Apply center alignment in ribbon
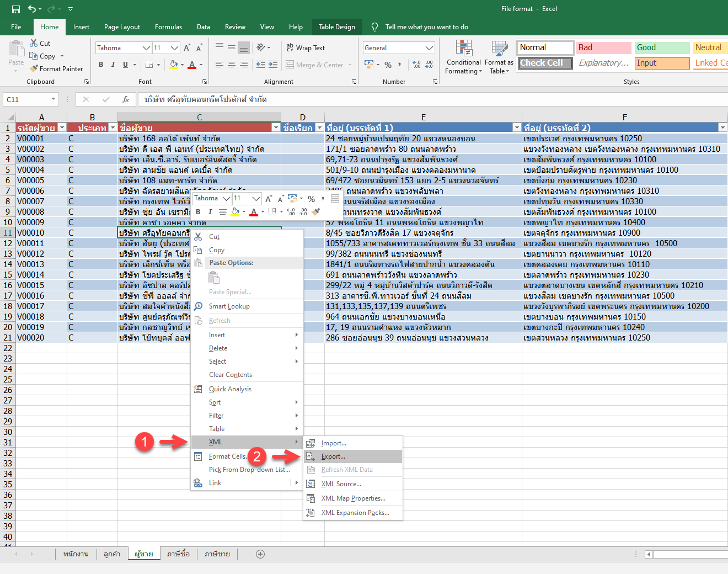 pos(231,65)
